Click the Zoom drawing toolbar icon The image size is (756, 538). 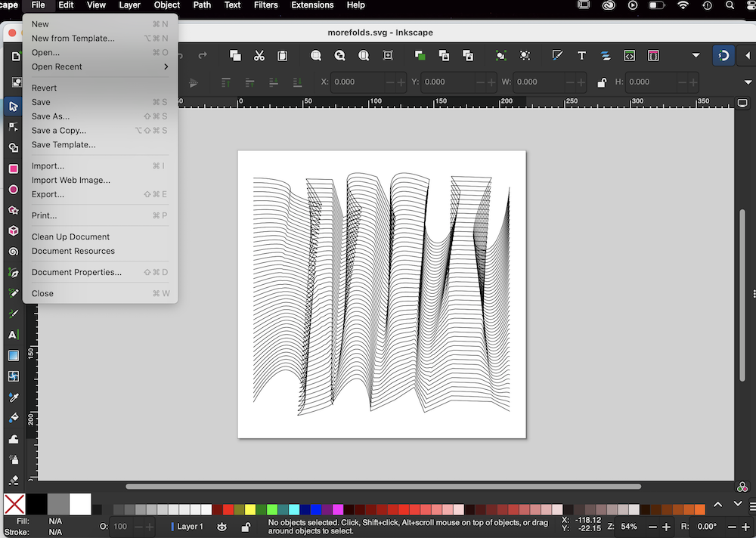[339, 56]
